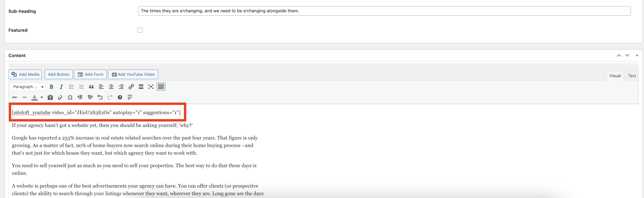This screenshot has height=198, width=644.
Task: Click the undo arrow icon
Action: (x=100, y=97)
